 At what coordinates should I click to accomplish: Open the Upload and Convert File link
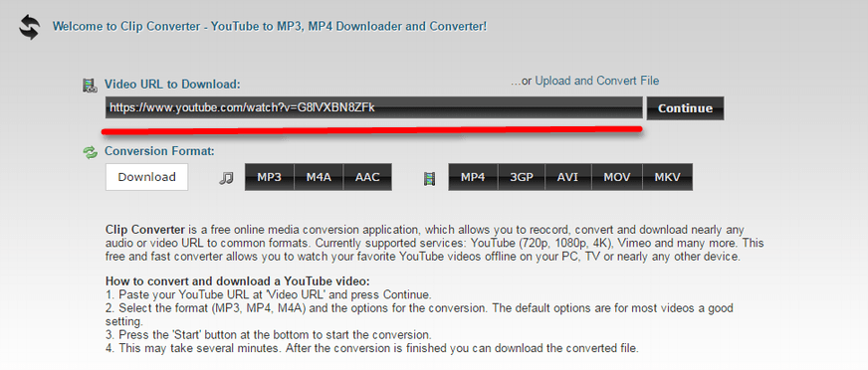[x=597, y=81]
